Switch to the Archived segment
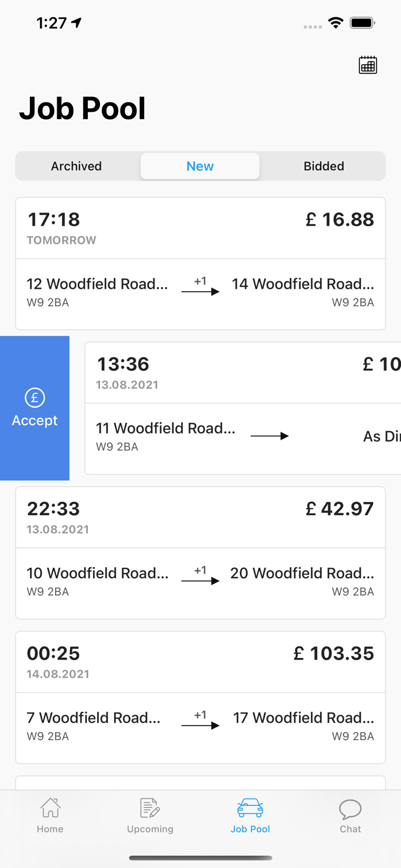 click(76, 166)
